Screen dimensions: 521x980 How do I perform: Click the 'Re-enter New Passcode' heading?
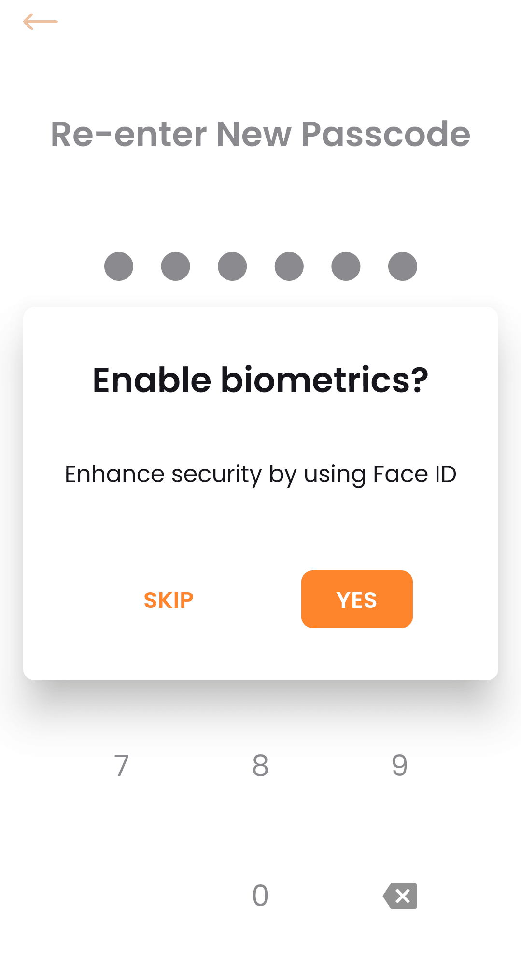(x=260, y=134)
